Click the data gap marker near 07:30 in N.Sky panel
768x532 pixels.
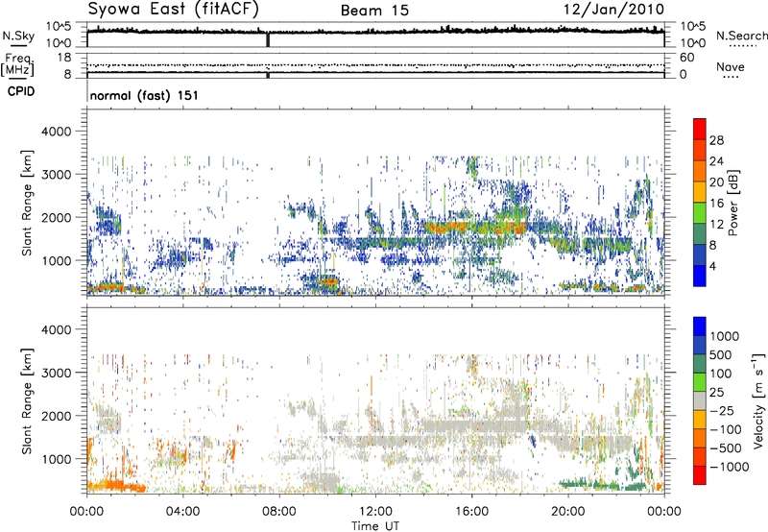click(x=268, y=39)
